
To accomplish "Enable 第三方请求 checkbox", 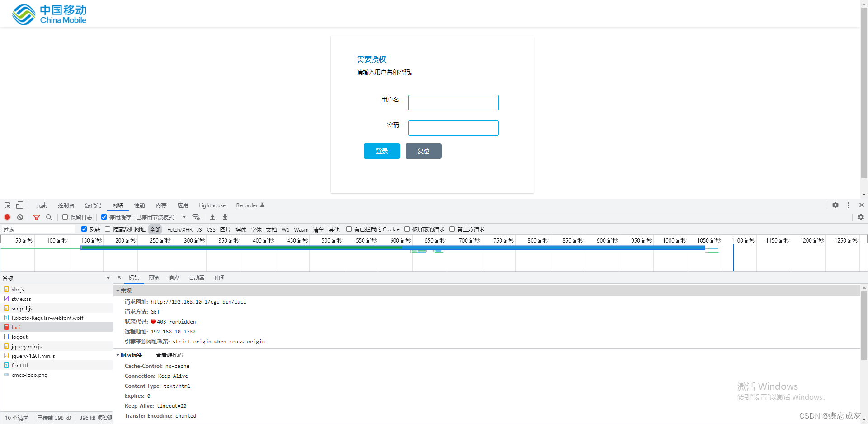I will click(x=452, y=229).
